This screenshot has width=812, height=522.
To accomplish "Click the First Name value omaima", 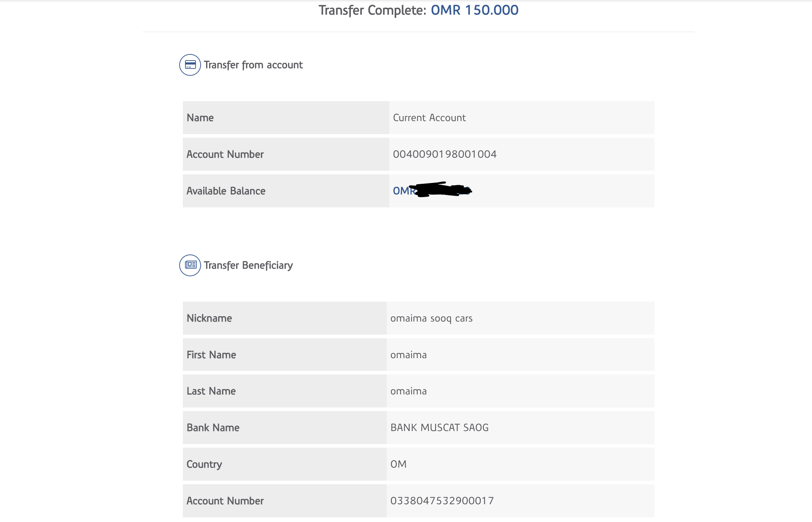I will click(408, 355).
